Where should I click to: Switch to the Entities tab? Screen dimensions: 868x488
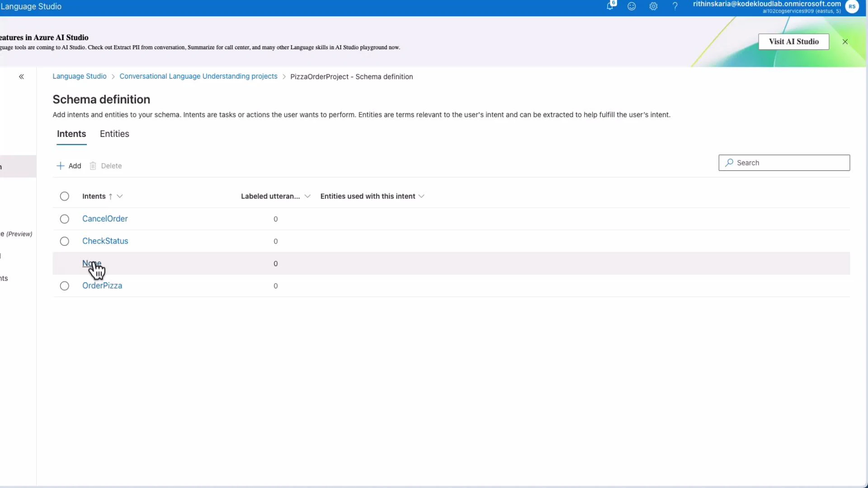[x=114, y=134]
